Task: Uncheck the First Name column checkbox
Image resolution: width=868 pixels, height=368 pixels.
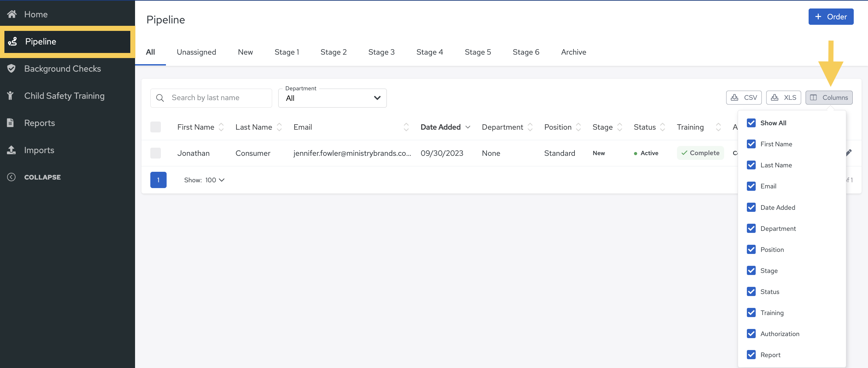Action: [x=751, y=144]
